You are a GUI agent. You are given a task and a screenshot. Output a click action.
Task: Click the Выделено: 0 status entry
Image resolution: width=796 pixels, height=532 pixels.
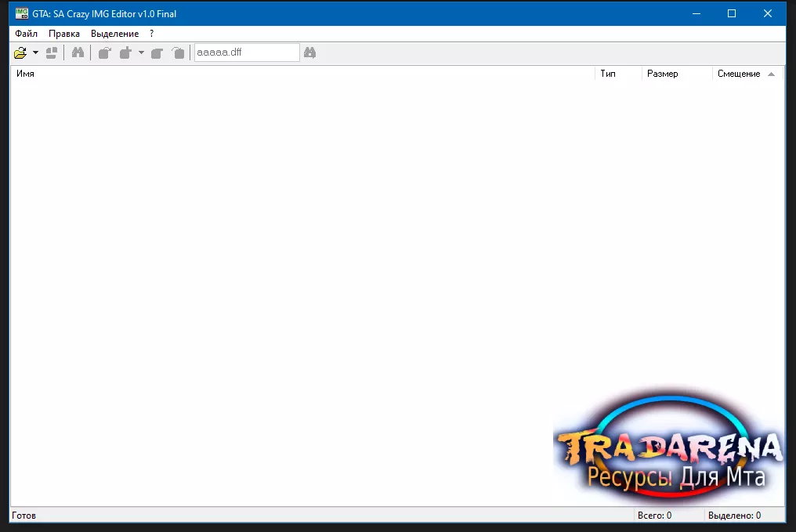point(734,516)
